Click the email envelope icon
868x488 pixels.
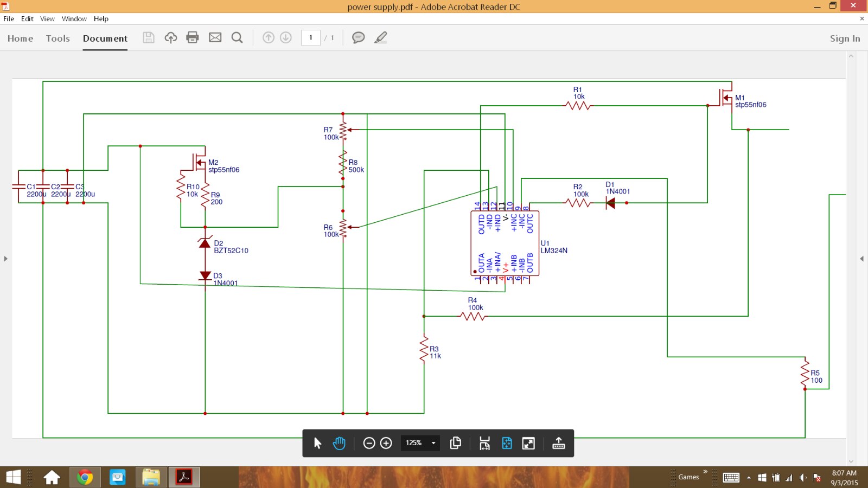tap(215, 37)
